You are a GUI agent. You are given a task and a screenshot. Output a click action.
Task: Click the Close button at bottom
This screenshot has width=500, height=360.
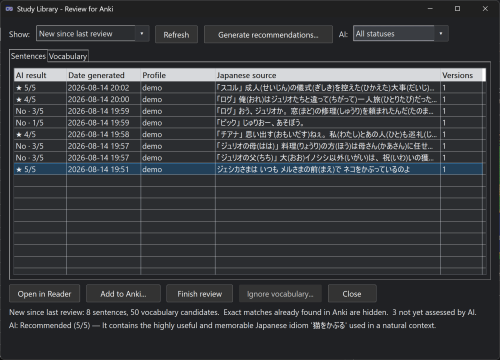point(352,294)
